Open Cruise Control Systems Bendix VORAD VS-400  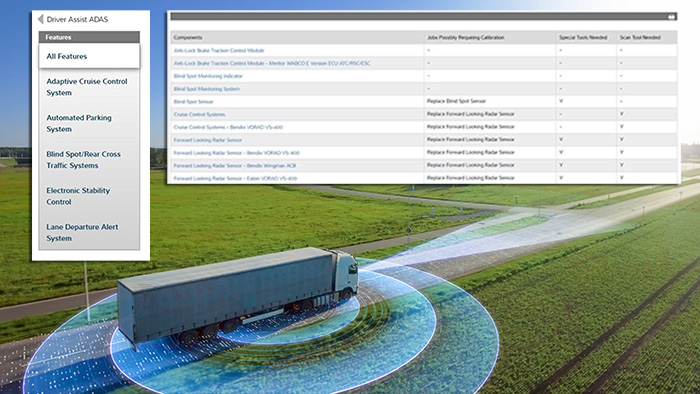pyautogui.click(x=228, y=127)
